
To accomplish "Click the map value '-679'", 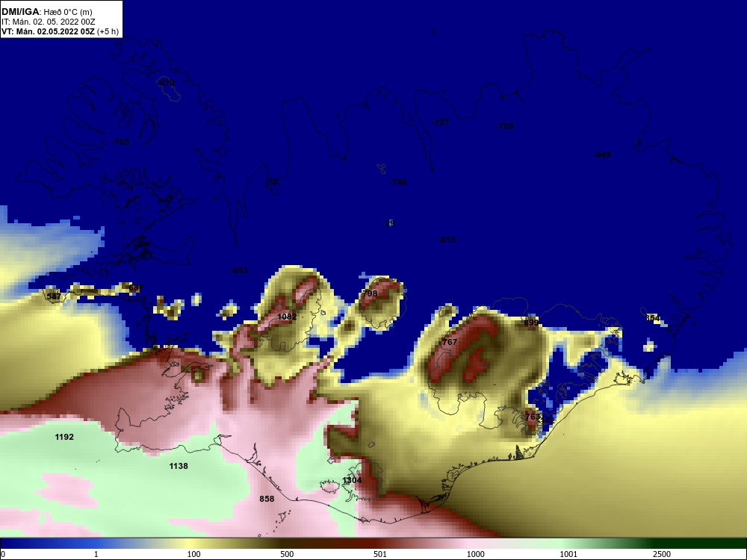I will (166, 83).
